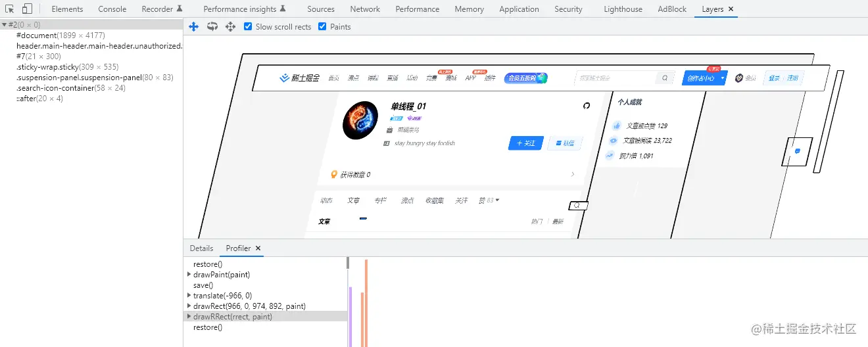Switch to the Performance tab
Screen dimensions: 868x347
point(418,9)
